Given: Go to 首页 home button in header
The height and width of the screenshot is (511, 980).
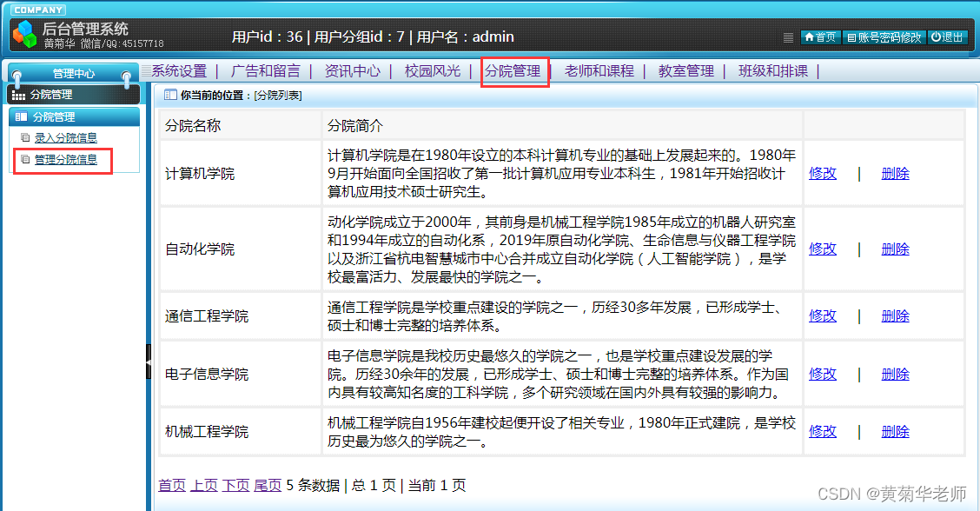Looking at the screenshot, I should point(821,37).
